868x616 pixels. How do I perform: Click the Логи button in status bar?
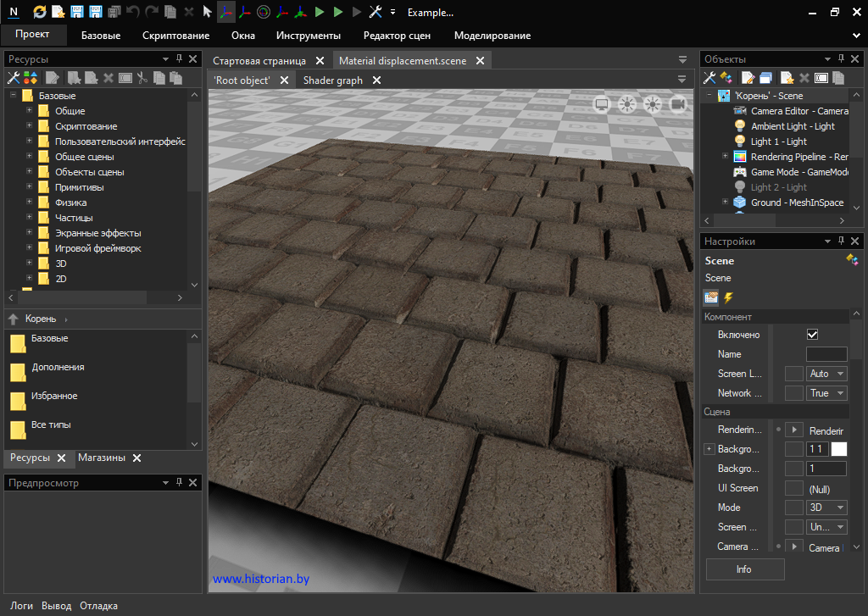point(21,606)
